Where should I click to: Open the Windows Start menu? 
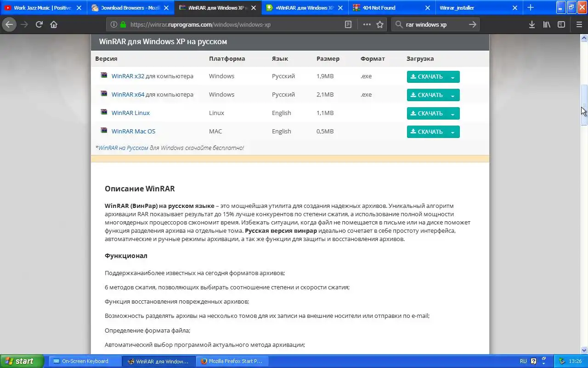coord(22,361)
